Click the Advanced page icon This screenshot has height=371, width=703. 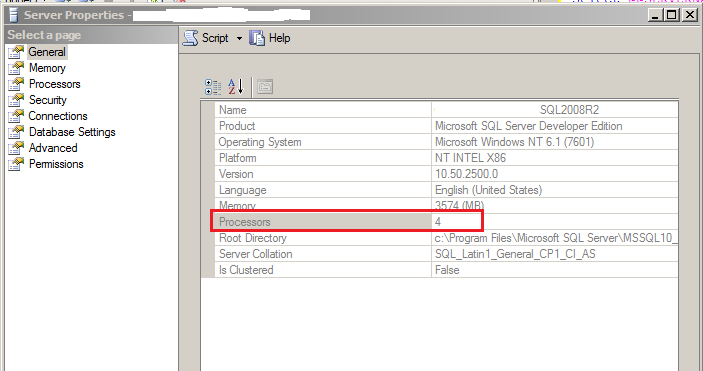point(16,148)
